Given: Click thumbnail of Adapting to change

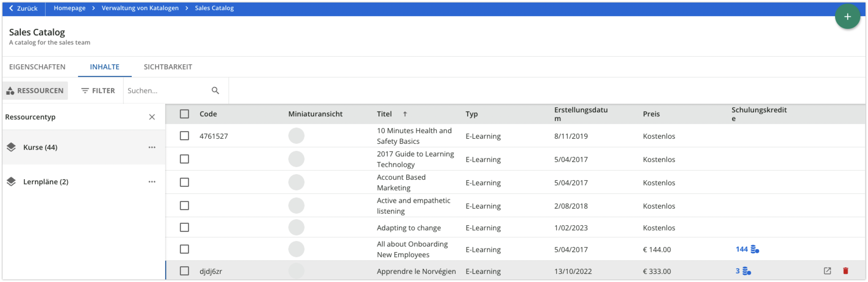Looking at the screenshot, I should point(296,228).
